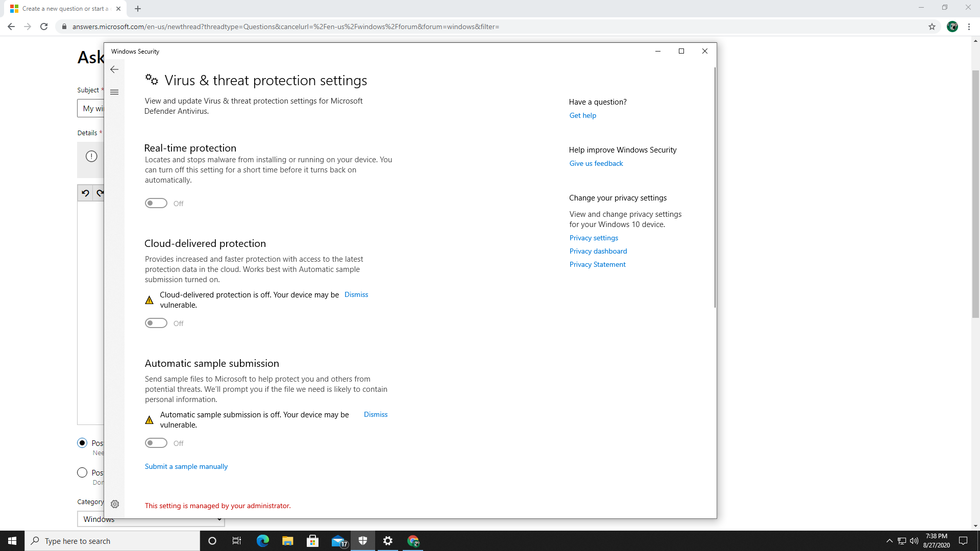Open Windows Security settings gear icon

[115, 504]
